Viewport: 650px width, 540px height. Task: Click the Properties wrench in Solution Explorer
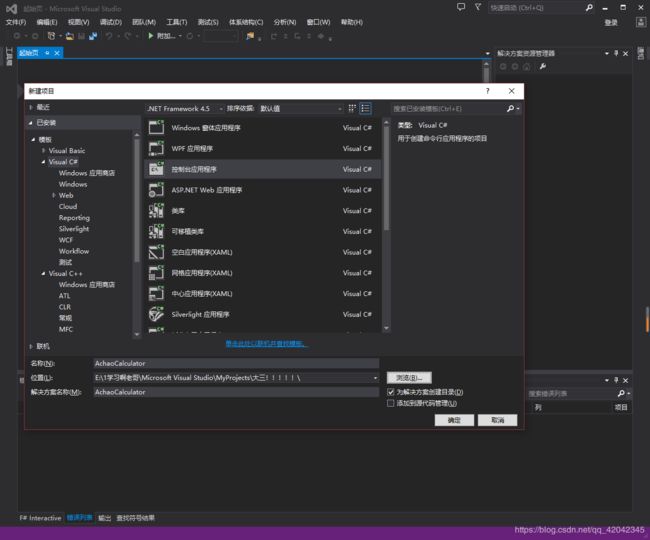pyautogui.click(x=543, y=66)
